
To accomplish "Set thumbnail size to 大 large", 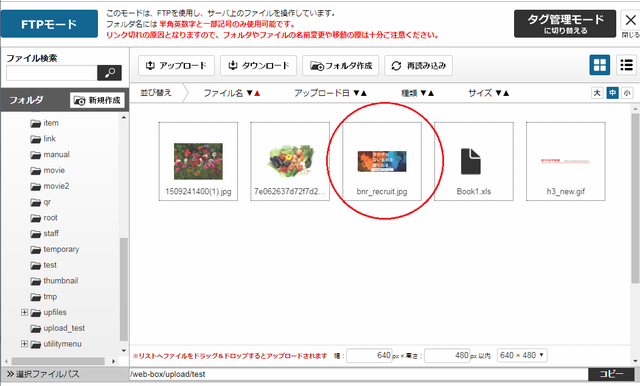I will [597, 93].
